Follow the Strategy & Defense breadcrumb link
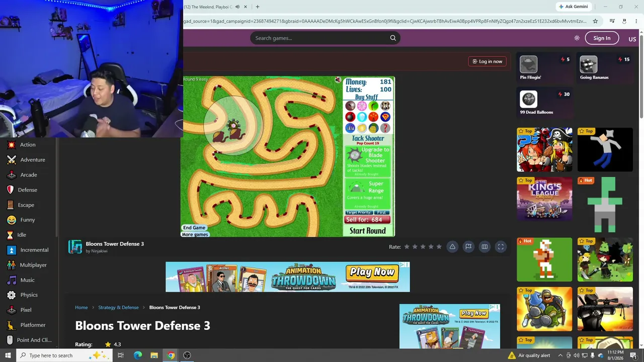This screenshot has width=644, height=362. [118, 307]
